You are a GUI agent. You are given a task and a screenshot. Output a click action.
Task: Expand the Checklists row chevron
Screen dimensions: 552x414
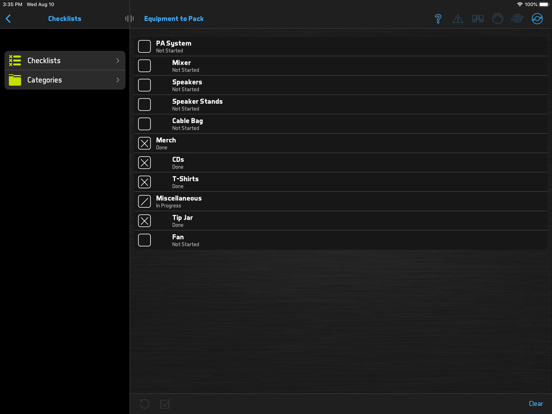pos(118,61)
